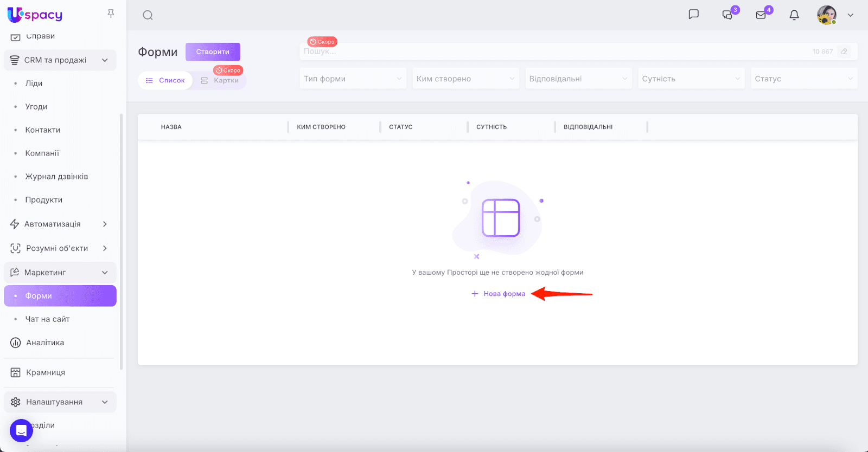Viewport: 868px width, 452px height.
Task: Open Справи in the sidebar
Action: [41, 36]
